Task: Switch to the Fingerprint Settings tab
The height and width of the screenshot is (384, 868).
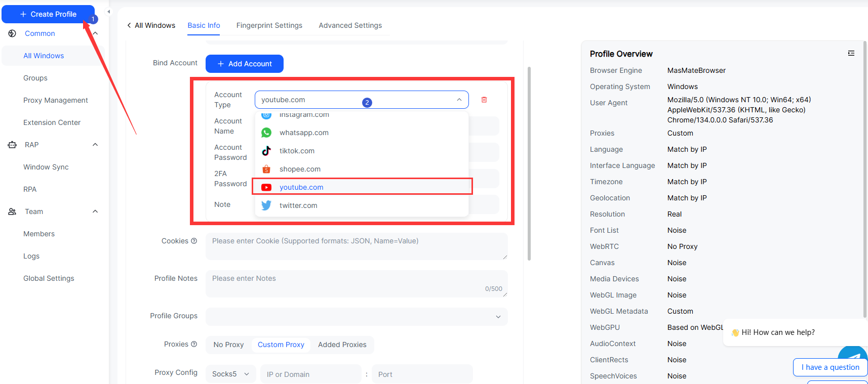Action: [269, 25]
